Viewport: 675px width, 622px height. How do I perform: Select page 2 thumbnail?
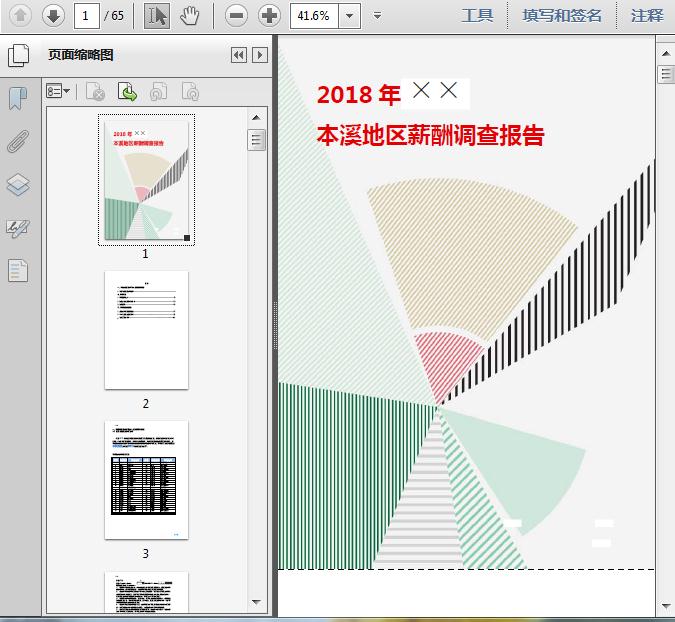(146, 330)
